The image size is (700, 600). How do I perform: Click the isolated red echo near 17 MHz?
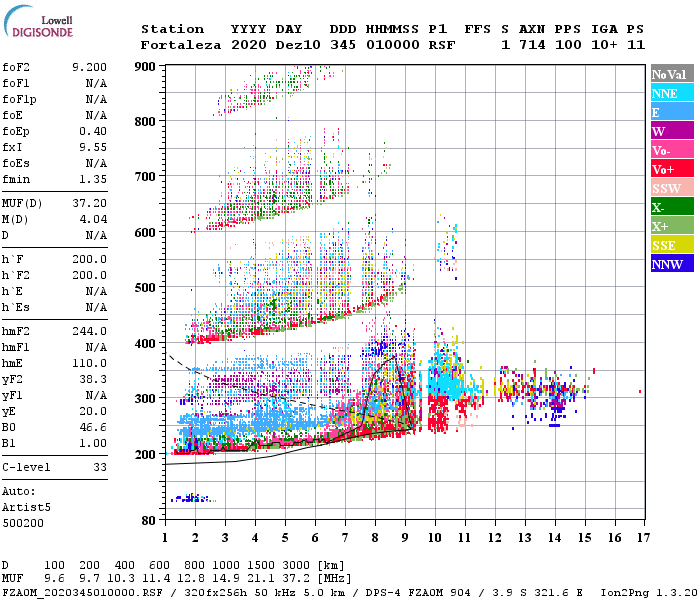pyautogui.click(x=640, y=392)
